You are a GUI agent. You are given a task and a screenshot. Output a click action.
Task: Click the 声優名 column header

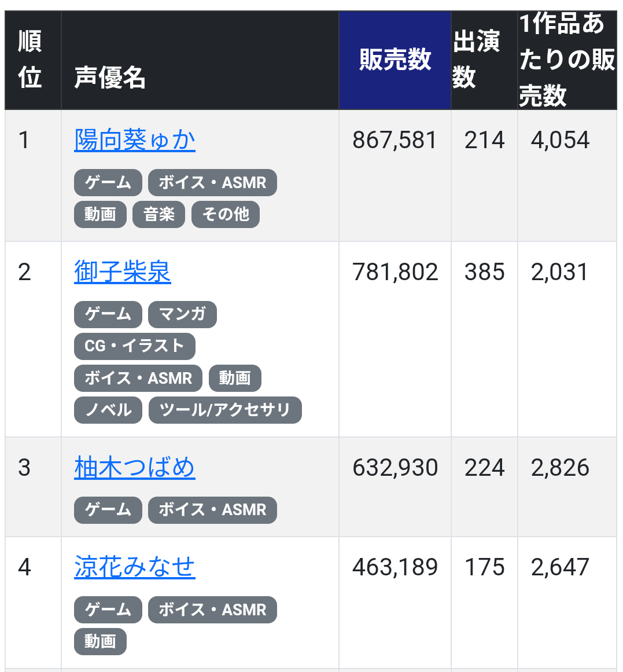pyautogui.click(x=110, y=77)
